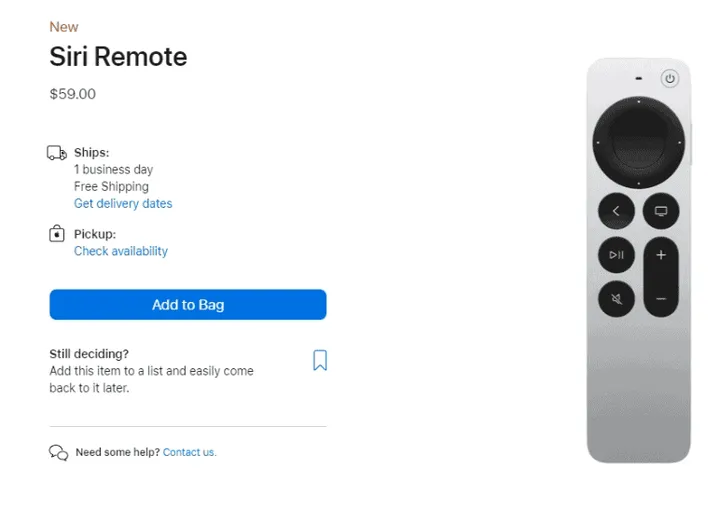
Task: Click the bookmark save-to-list icon
Action: (320, 360)
